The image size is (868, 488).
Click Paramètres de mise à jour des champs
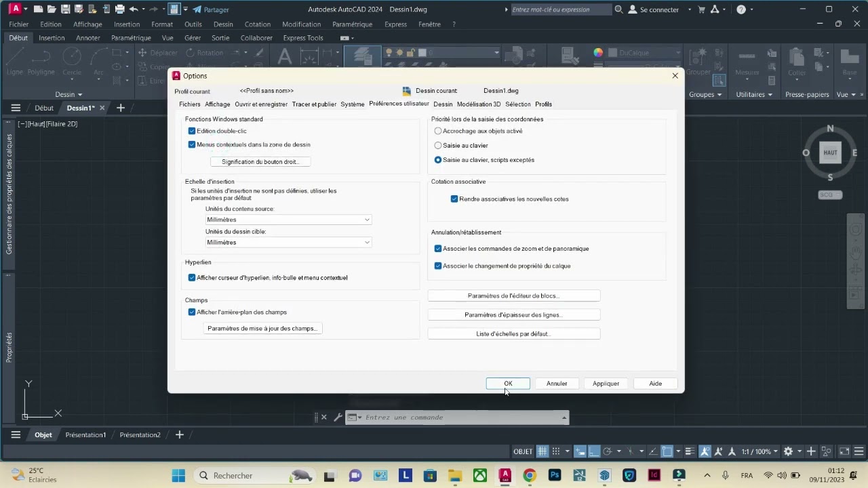pyautogui.click(x=262, y=328)
